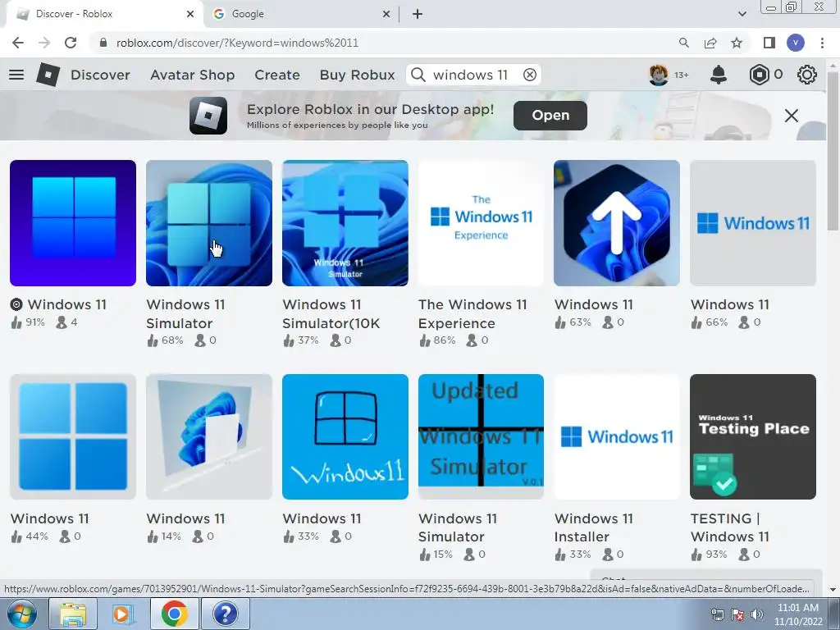Click the Chrome zoom magnifier icon

click(684, 43)
